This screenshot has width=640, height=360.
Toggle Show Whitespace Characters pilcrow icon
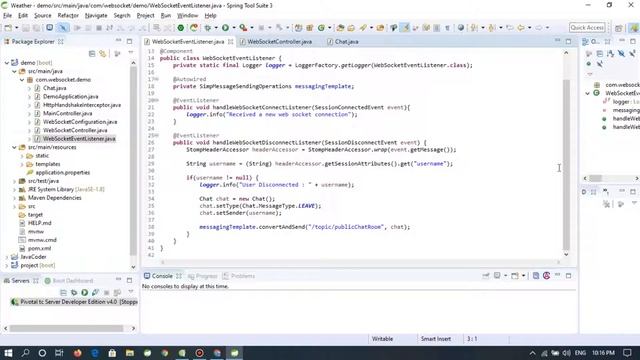tap(447, 28)
